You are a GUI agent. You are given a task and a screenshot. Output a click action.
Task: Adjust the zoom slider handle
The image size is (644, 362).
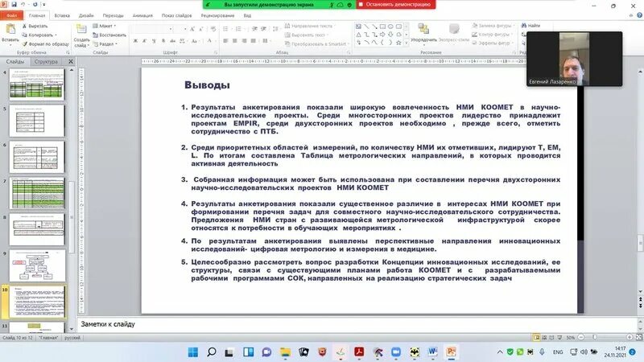[594, 337]
